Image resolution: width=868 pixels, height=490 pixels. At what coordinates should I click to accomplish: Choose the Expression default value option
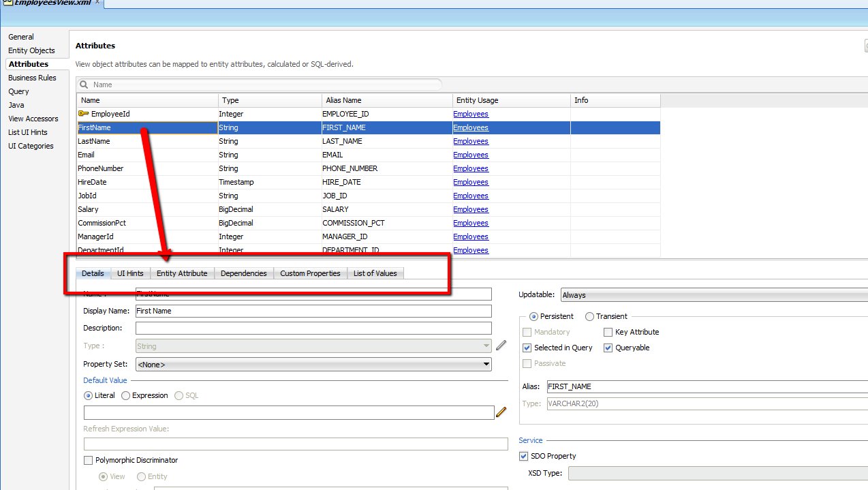125,395
